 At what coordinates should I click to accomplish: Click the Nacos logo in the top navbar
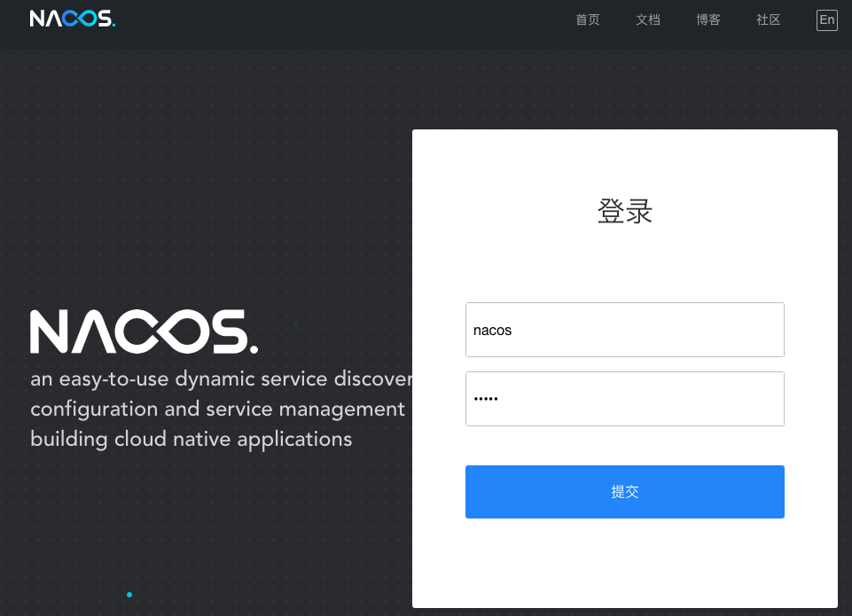74,18
